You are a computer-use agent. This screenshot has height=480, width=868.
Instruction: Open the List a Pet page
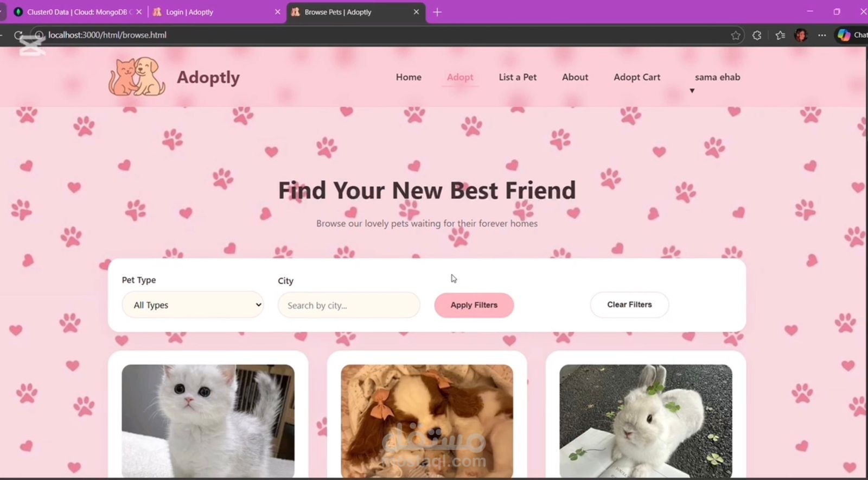(518, 77)
